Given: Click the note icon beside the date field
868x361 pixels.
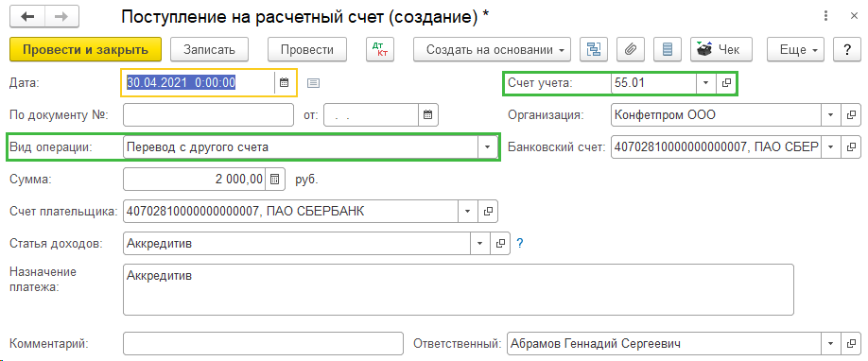Looking at the screenshot, I should 313,83.
